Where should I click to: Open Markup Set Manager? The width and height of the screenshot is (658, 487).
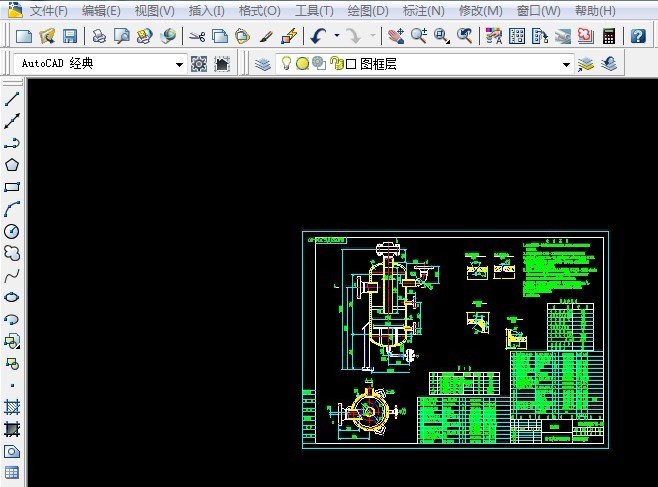pyautogui.click(x=585, y=36)
